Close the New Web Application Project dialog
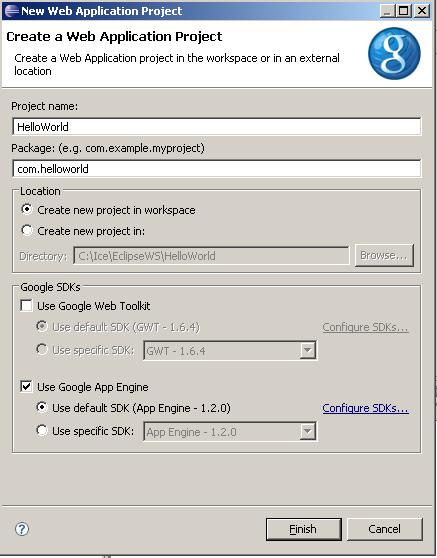 [x=422, y=11]
